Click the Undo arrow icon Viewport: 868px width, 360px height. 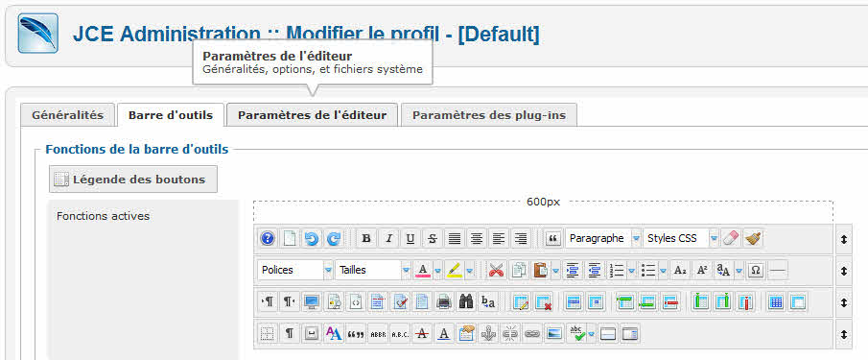pyautogui.click(x=312, y=239)
